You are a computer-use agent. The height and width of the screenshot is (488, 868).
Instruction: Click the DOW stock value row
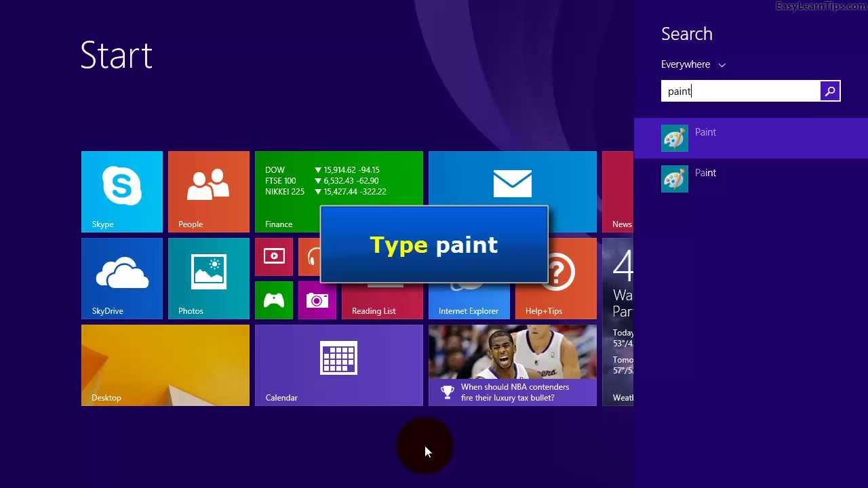pyautogui.click(x=322, y=170)
